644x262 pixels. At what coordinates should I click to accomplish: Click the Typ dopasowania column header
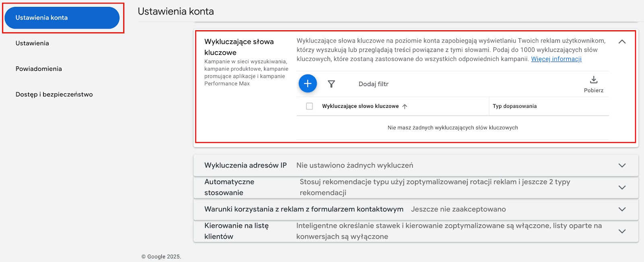[515, 106]
